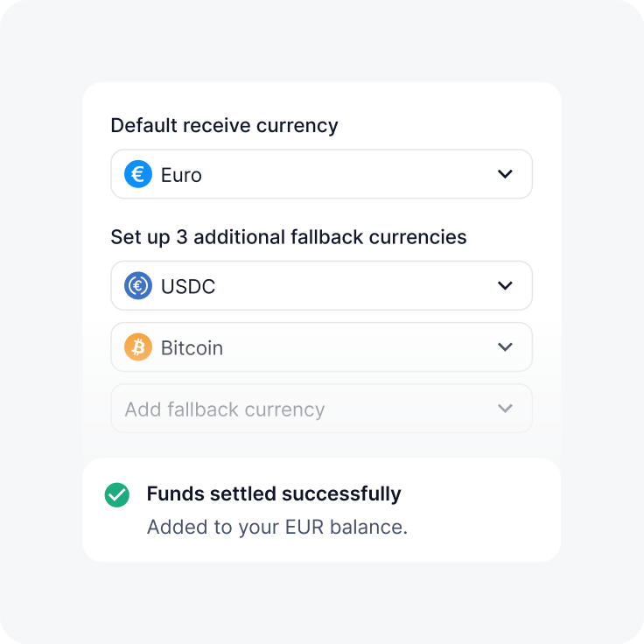Click the "Added to your EUR balance." message
This screenshot has width=644, height=644.
(277, 528)
